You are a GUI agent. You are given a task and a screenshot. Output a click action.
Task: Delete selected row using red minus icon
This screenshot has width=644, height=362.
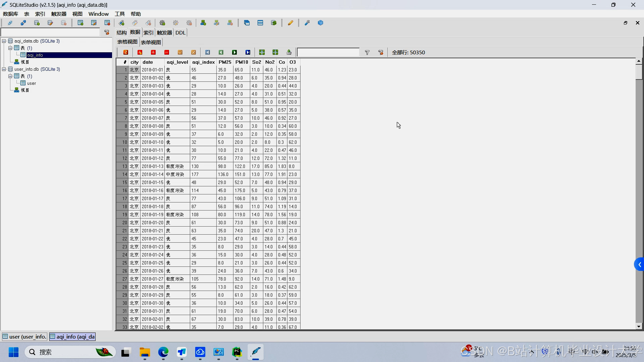pos(167,52)
